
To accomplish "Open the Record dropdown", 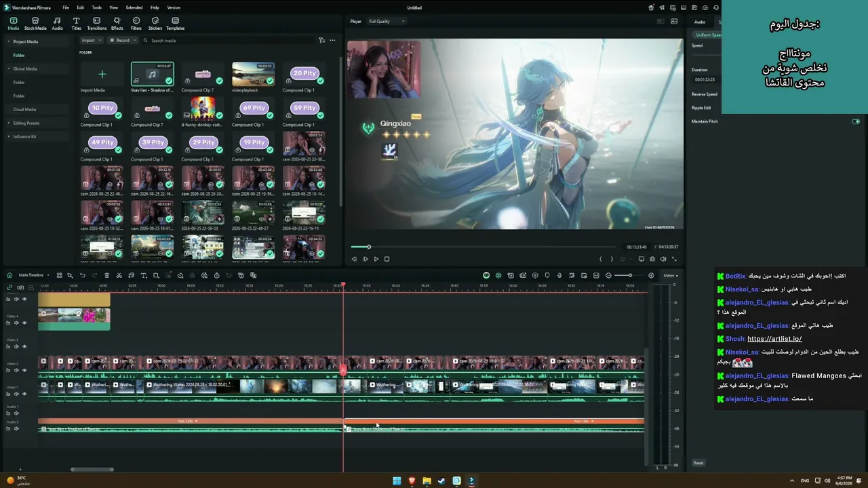I will [123, 41].
